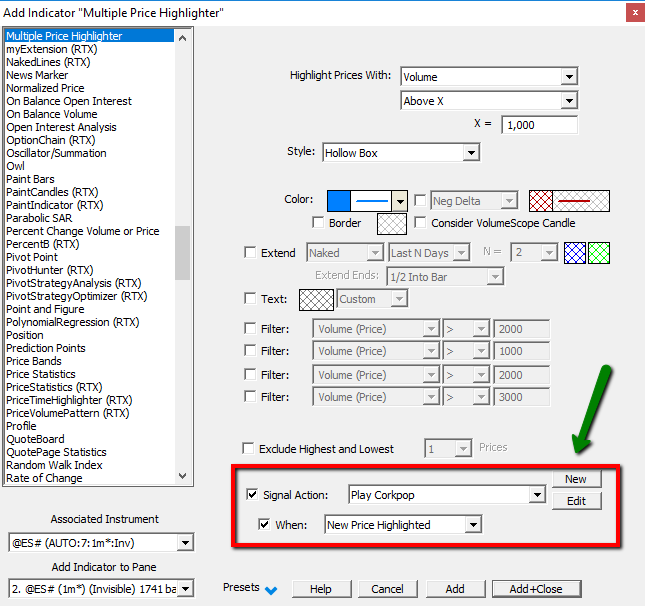Click the Cancel button

(x=387, y=589)
